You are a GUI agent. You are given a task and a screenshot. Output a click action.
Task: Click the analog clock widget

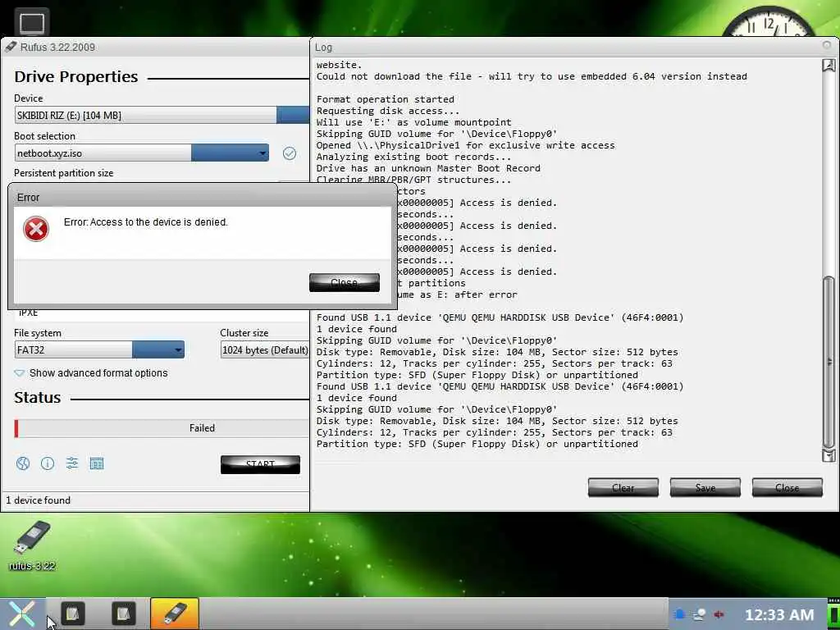(768, 21)
